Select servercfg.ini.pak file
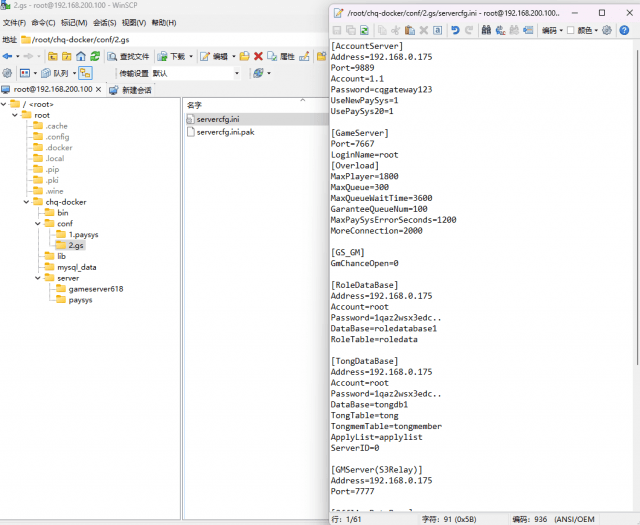Image resolution: width=640 pixels, height=525 pixels. (x=225, y=132)
